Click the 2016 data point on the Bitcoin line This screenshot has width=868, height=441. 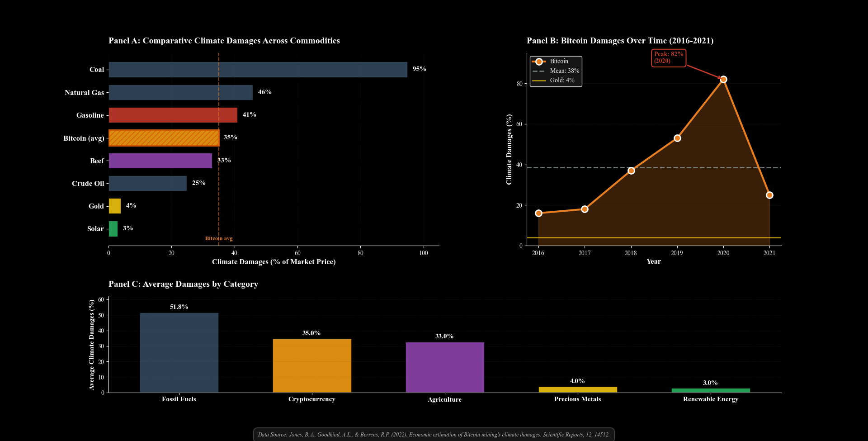pyautogui.click(x=538, y=213)
